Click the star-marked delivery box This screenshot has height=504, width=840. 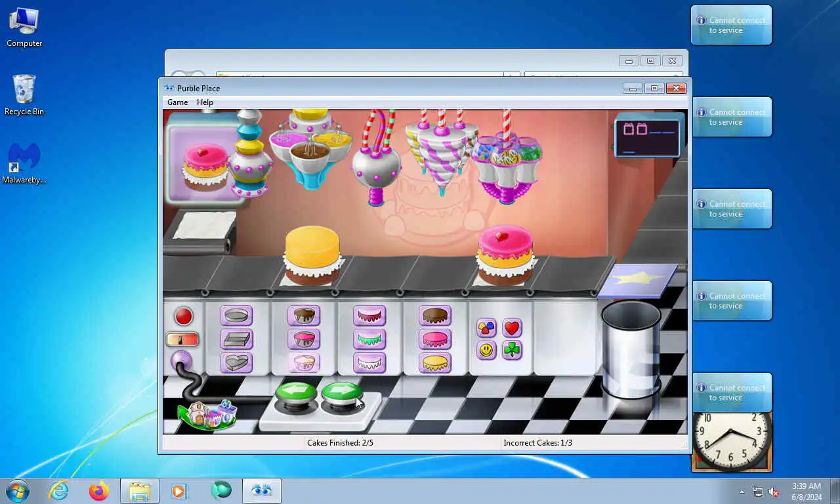tap(637, 280)
